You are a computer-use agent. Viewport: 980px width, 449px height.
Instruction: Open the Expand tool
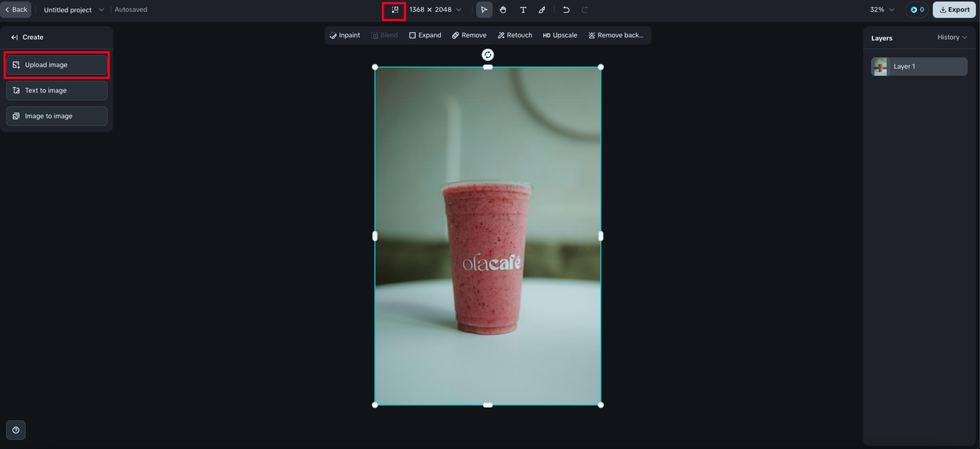pos(425,35)
